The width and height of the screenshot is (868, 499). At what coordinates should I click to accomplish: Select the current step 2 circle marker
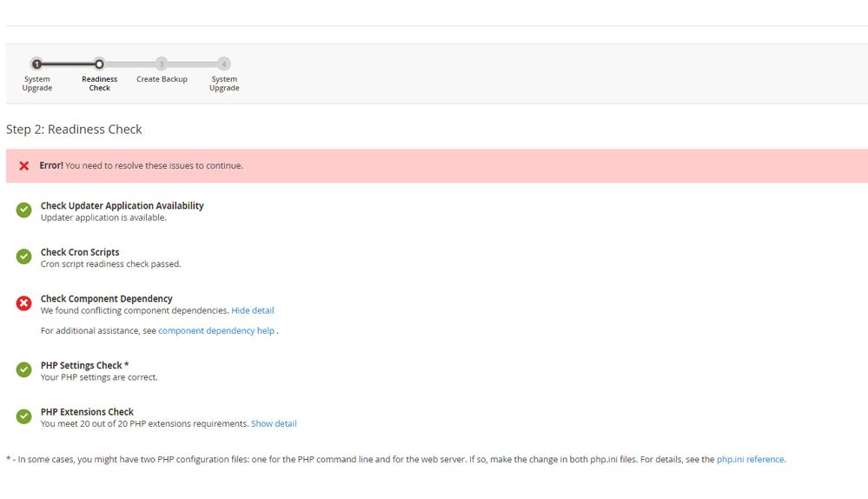click(x=99, y=63)
